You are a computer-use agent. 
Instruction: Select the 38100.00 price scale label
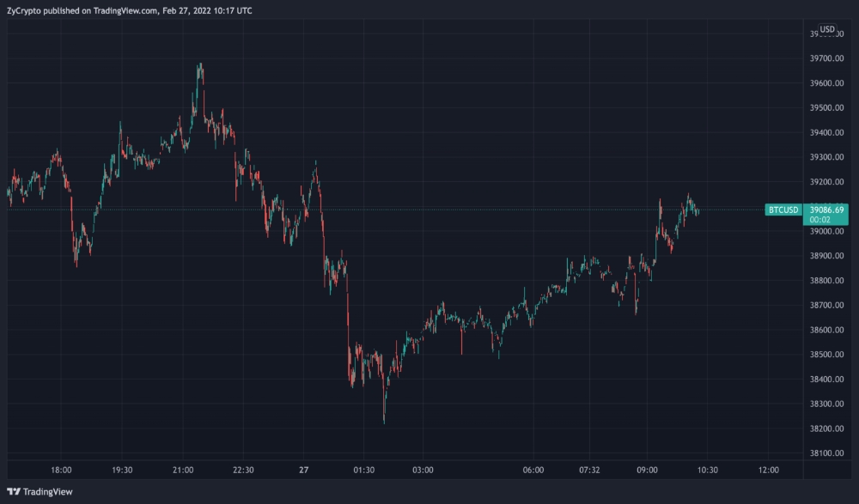[x=828, y=453]
